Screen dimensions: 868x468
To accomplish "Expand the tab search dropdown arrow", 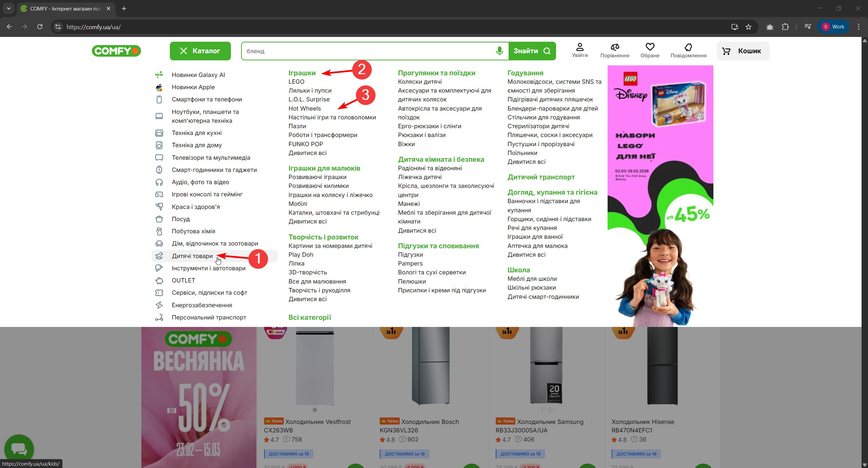I will [9, 8].
